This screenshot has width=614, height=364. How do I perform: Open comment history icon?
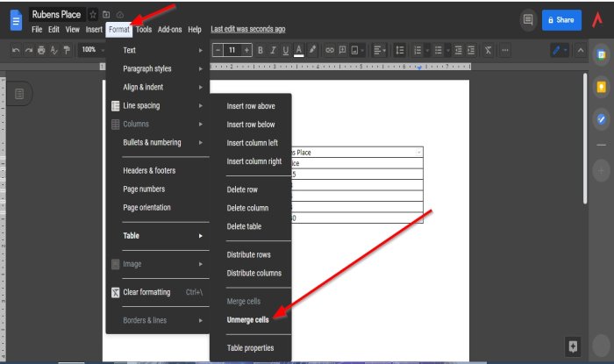(528, 19)
